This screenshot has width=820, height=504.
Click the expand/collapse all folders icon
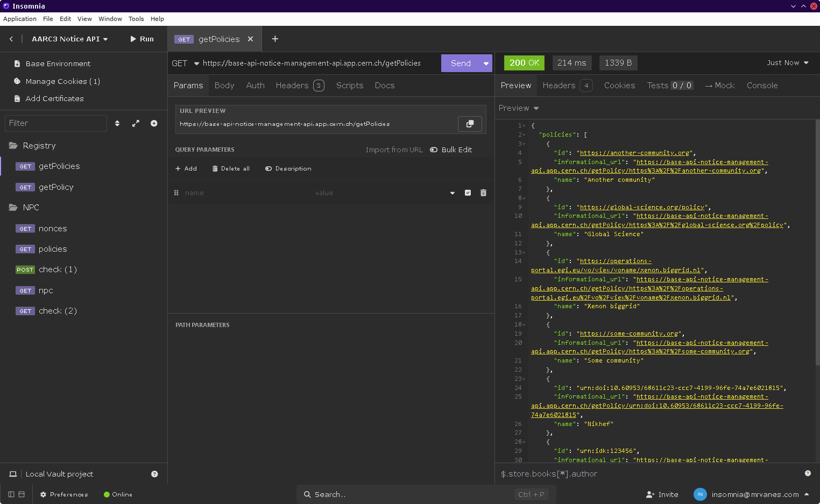tap(136, 123)
